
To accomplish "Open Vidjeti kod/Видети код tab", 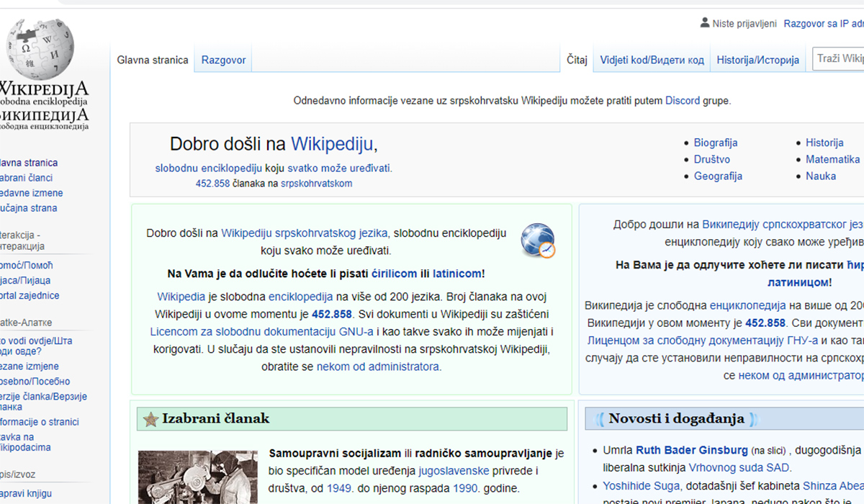I will 652,60.
